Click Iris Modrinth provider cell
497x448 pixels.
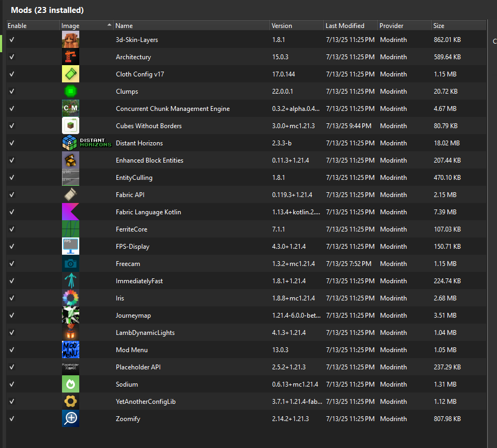pyautogui.click(x=394, y=298)
